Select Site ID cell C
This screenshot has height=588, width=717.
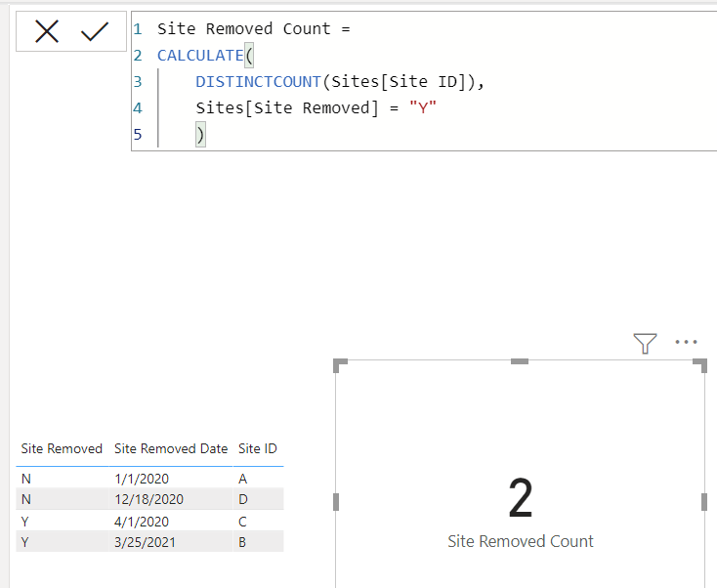[x=242, y=522]
